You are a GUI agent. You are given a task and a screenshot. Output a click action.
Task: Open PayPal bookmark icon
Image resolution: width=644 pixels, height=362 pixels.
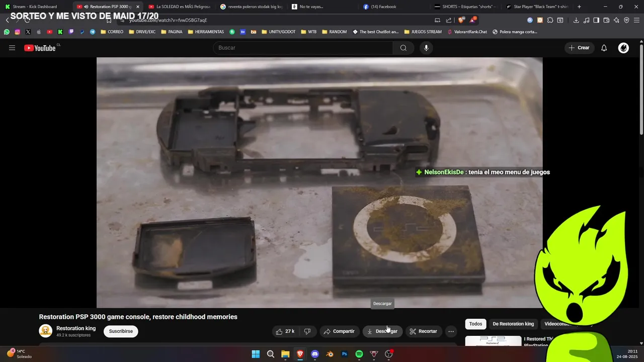[x=82, y=32]
